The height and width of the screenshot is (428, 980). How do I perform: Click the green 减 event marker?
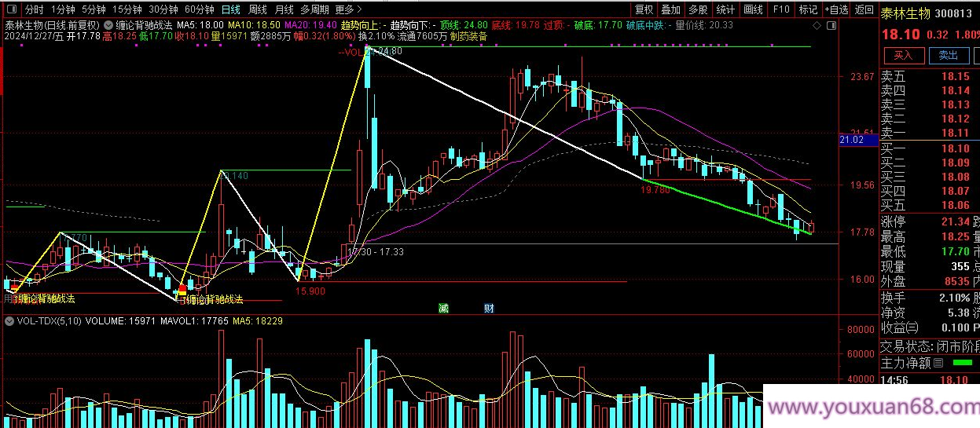pos(444,308)
